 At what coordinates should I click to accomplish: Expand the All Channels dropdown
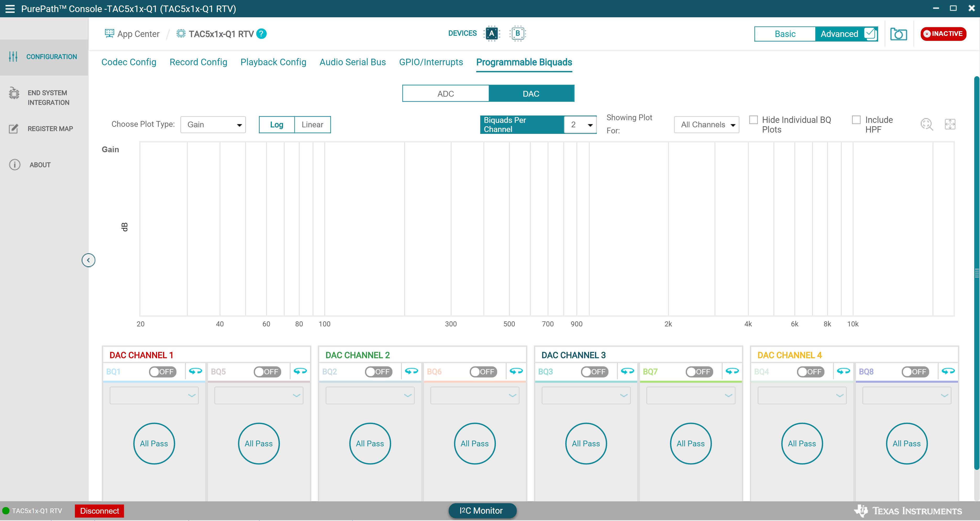[x=706, y=125]
